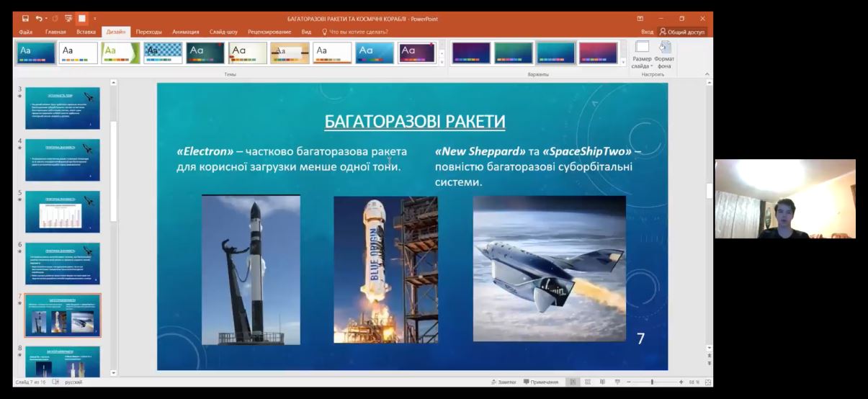Switch to the Вставка ribbon tab
This screenshot has height=399, width=868.
click(x=86, y=32)
